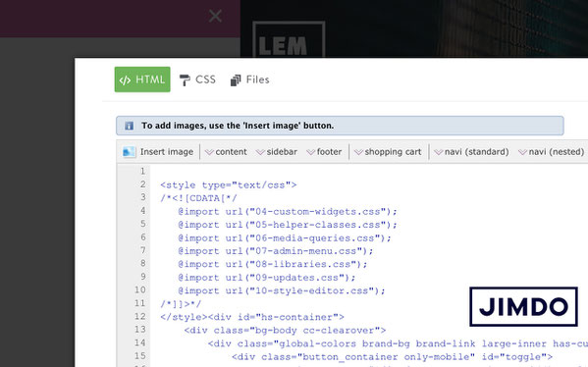Click the Files stacked-documents icon
588x367 pixels.
tap(236, 79)
